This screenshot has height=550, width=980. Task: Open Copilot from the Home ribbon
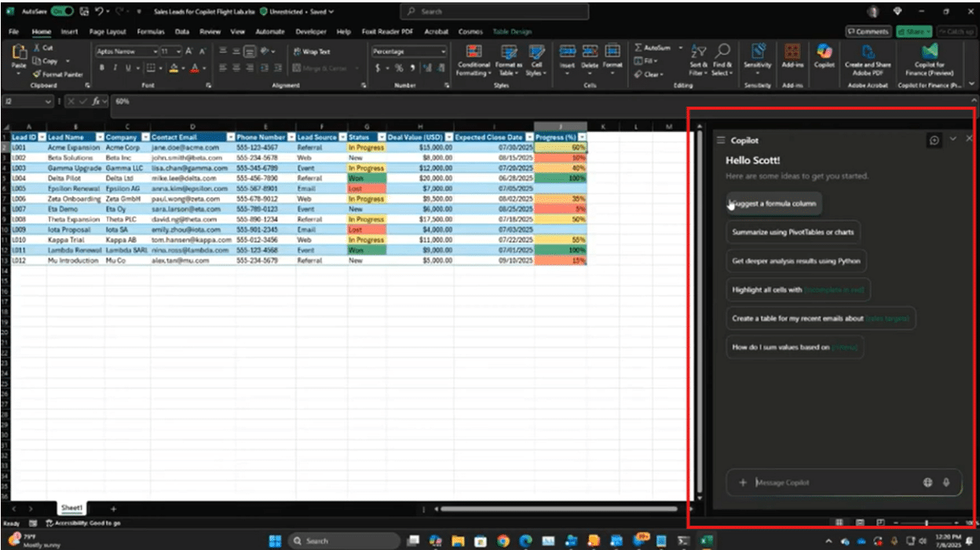click(x=824, y=55)
